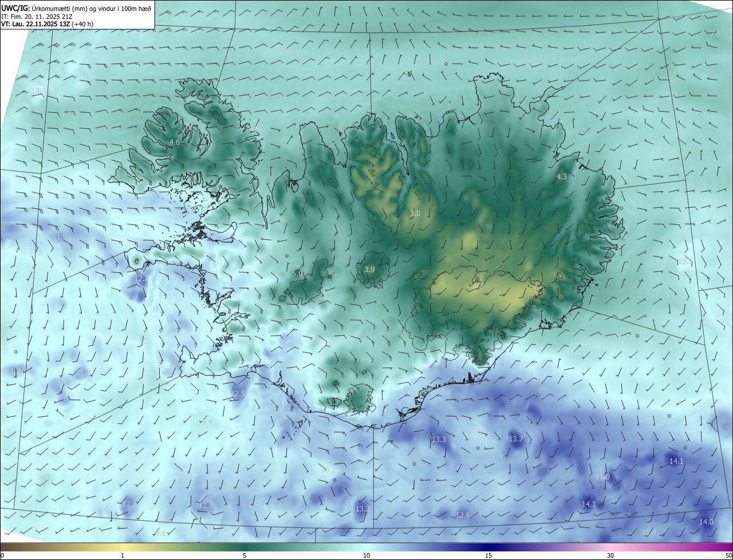Click the legend tick label 15
This screenshot has width=733, height=560.
(488, 555)
